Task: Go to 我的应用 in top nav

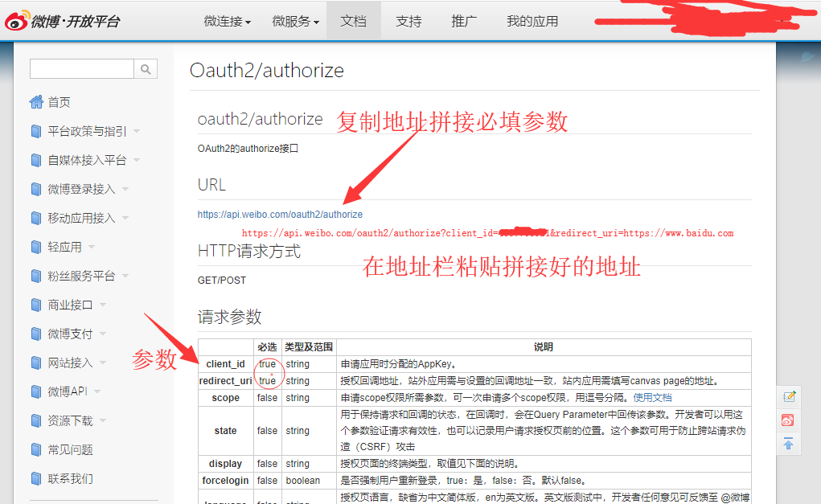Action: coord(532,22)
